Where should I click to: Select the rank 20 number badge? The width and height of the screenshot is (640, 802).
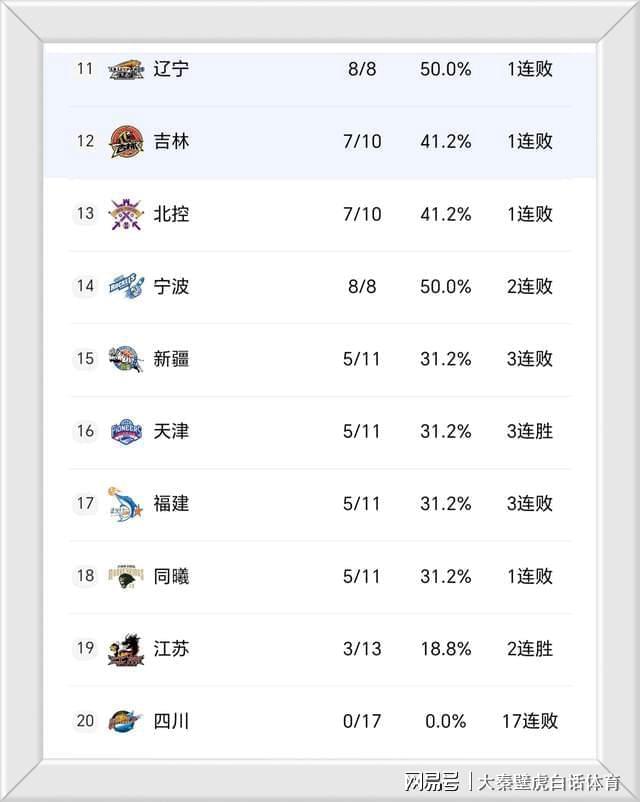[x=85, y=721]
